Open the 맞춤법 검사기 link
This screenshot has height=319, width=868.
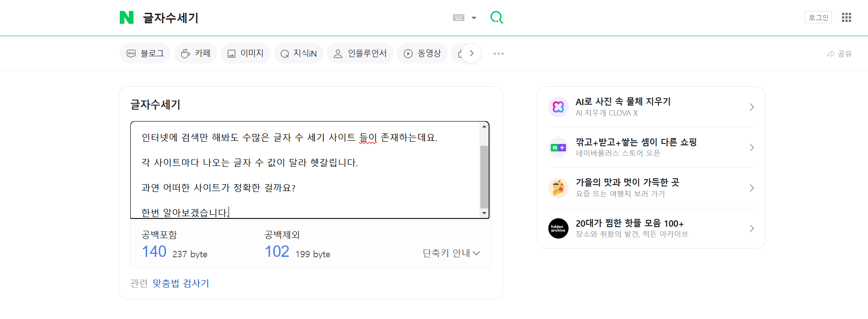point(182,283)
